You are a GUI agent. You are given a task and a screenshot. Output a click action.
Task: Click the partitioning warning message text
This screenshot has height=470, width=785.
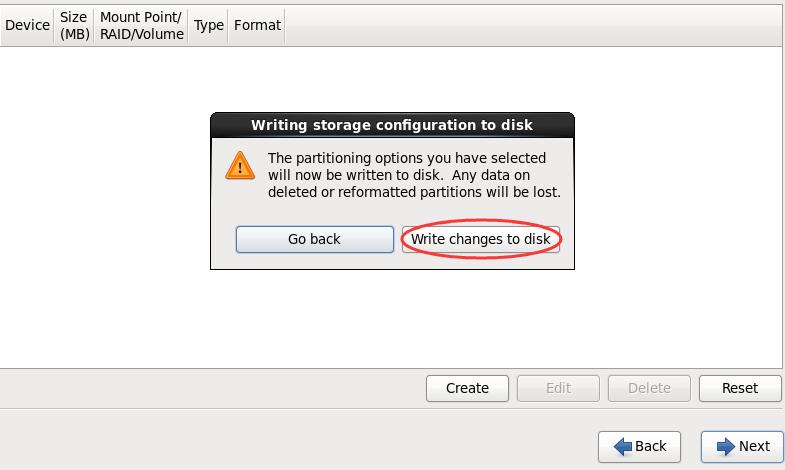coord(414,175)
